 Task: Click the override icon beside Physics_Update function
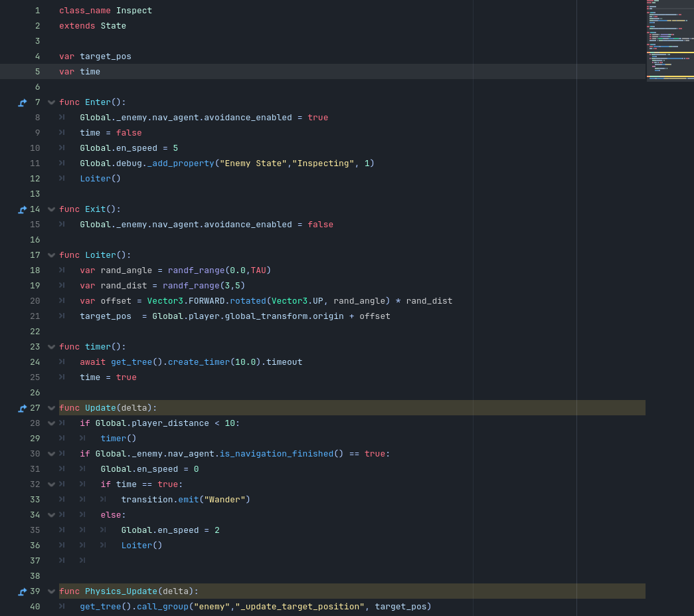click(23, 591)
